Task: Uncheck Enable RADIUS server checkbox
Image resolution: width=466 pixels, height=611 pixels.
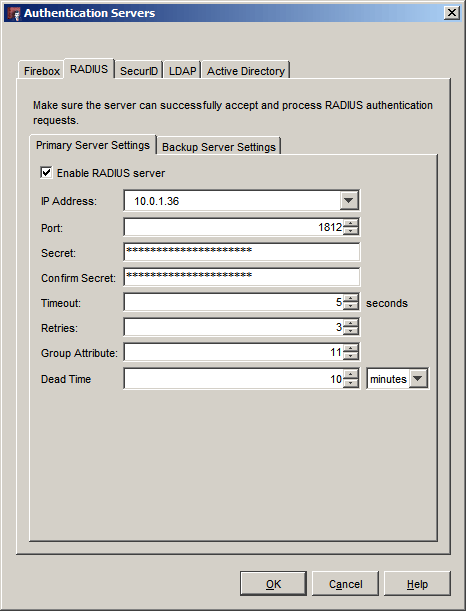Action: [46, 172]
